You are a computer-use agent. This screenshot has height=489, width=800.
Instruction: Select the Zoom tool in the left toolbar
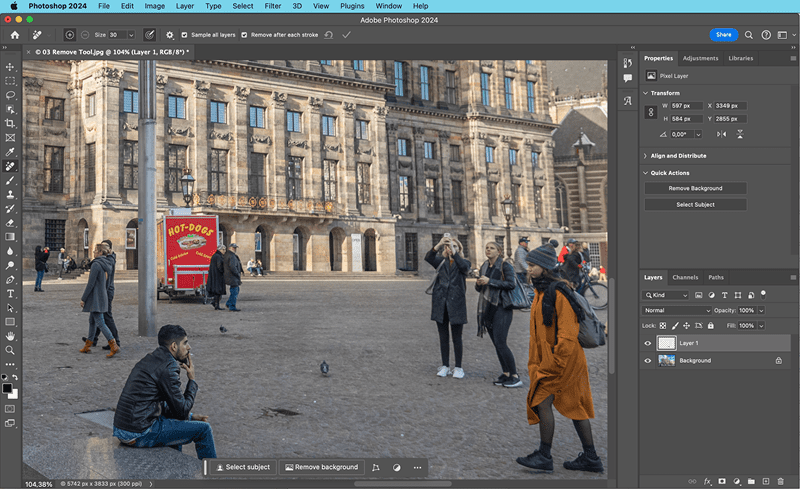(10, 351)
